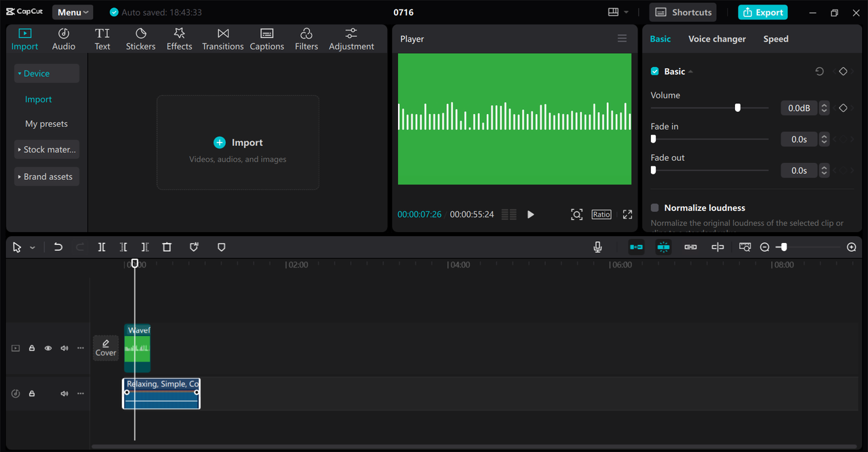The image size is (868, 452).
Task: Play the video in the Player
Action: [530, 214]
